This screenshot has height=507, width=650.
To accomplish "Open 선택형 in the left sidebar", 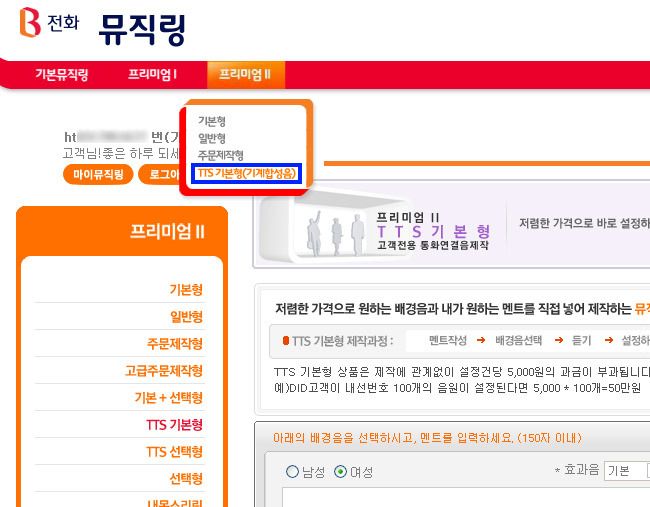I will click(x=186, y=479).
